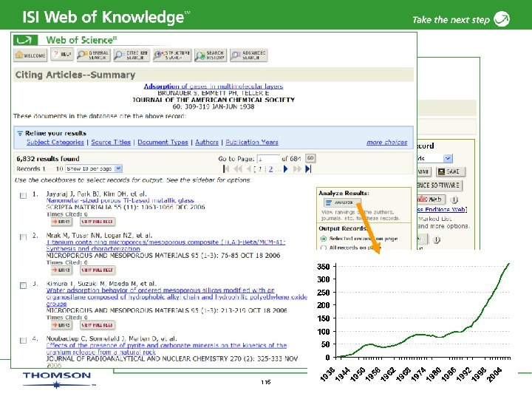Screen dimensions: 532x399
Task: Jump to last results page arrow
Action: 307,168
